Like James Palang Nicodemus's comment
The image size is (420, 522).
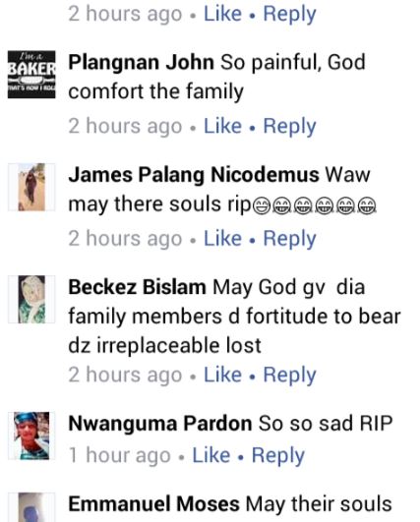[x=222, y=238]
